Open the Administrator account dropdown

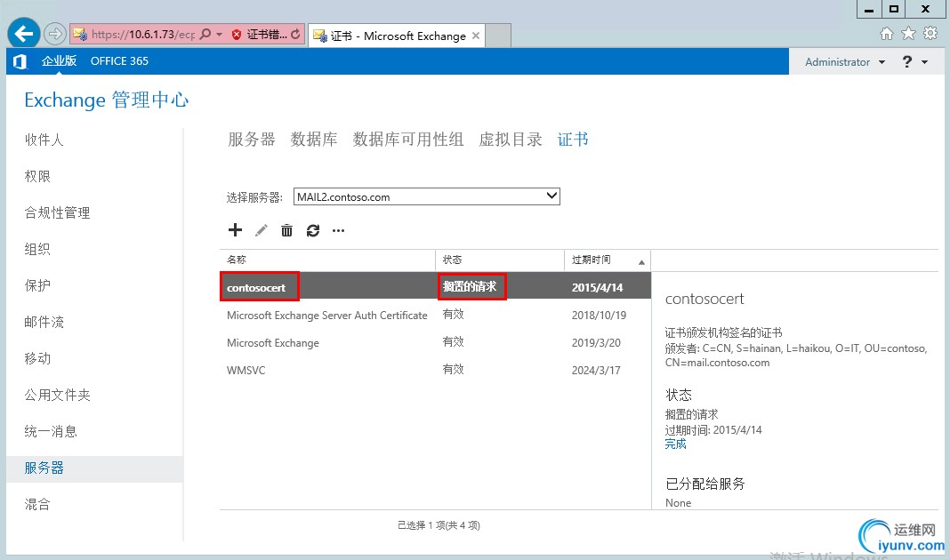click(x=844, y=61)
